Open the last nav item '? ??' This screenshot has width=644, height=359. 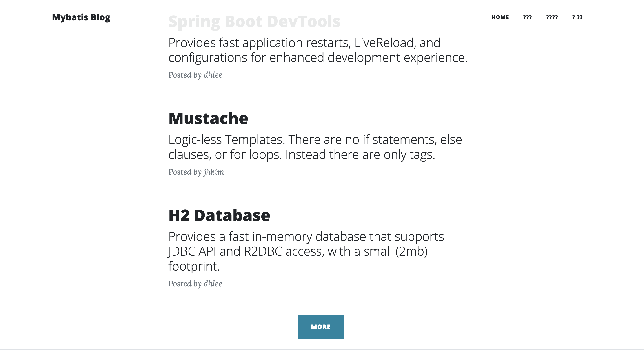coord(577,17)
